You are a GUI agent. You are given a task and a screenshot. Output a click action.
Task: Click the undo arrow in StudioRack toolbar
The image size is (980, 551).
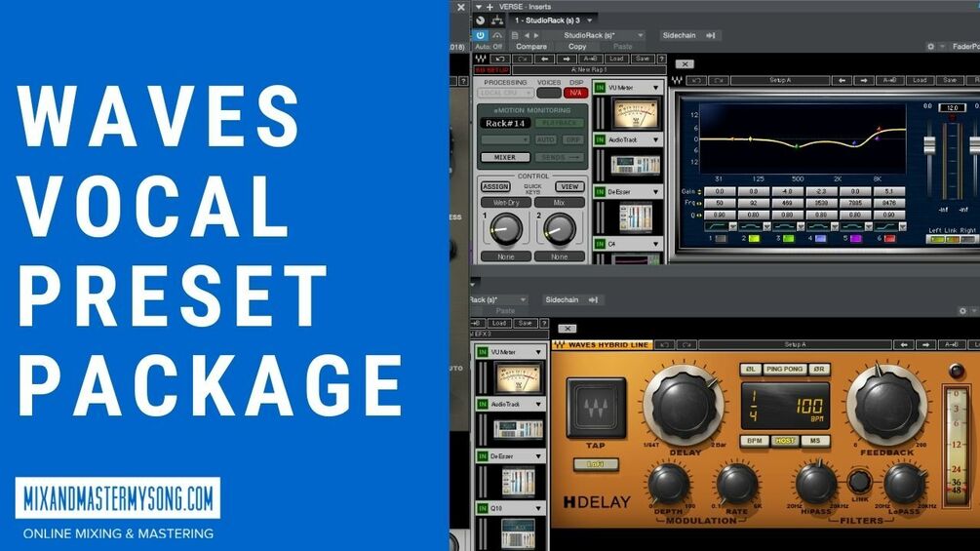coord(500,59)
